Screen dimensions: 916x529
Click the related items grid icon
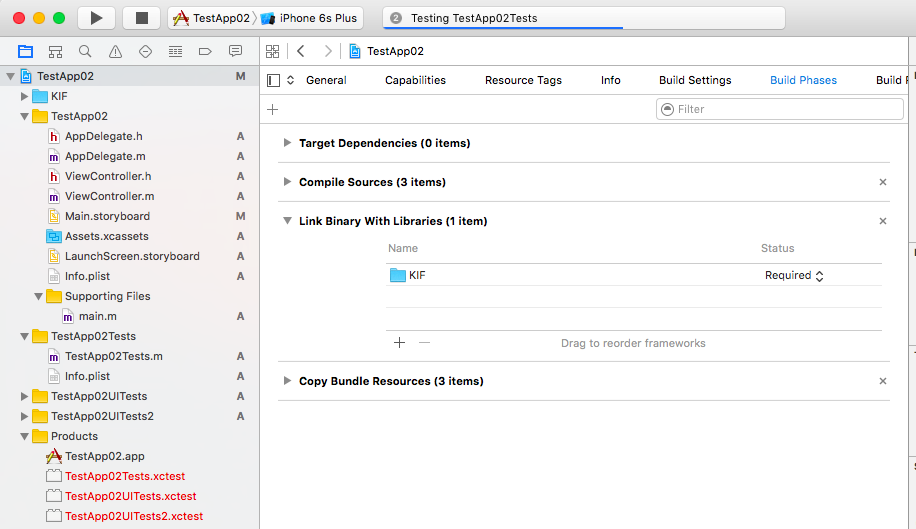[x=272, y=51]
